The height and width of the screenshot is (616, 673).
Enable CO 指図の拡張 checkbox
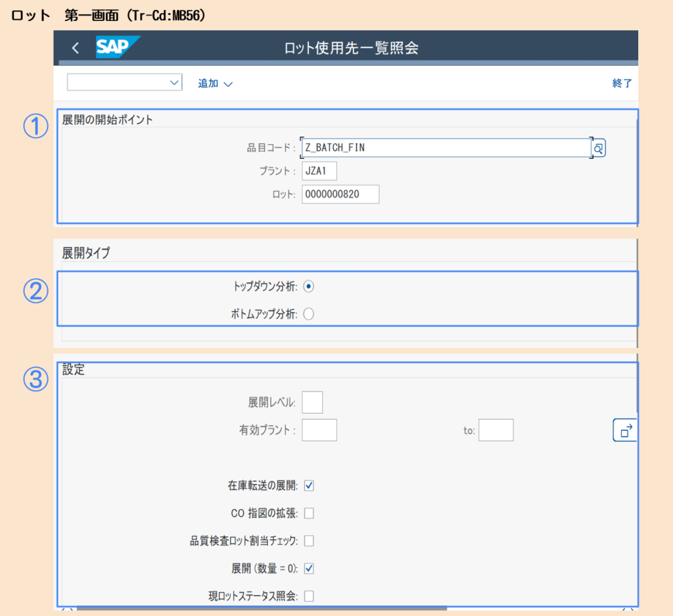coord(309,514)
